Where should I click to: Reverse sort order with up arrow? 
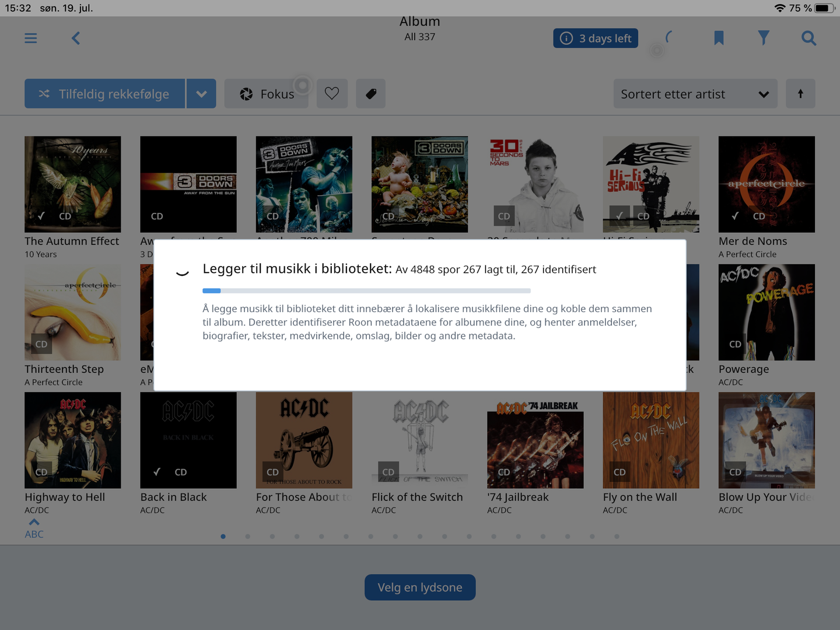800,93
